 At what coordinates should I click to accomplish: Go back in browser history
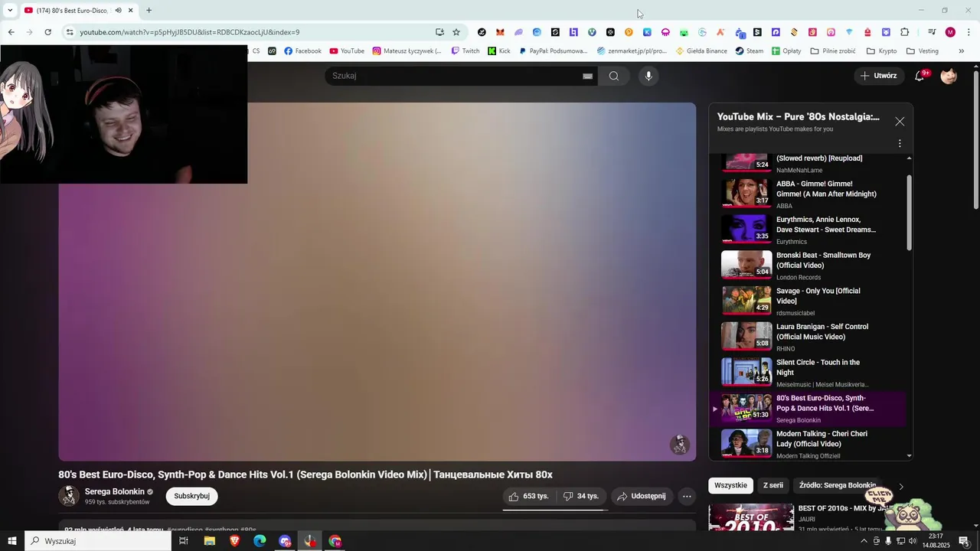tap(11, 32)
